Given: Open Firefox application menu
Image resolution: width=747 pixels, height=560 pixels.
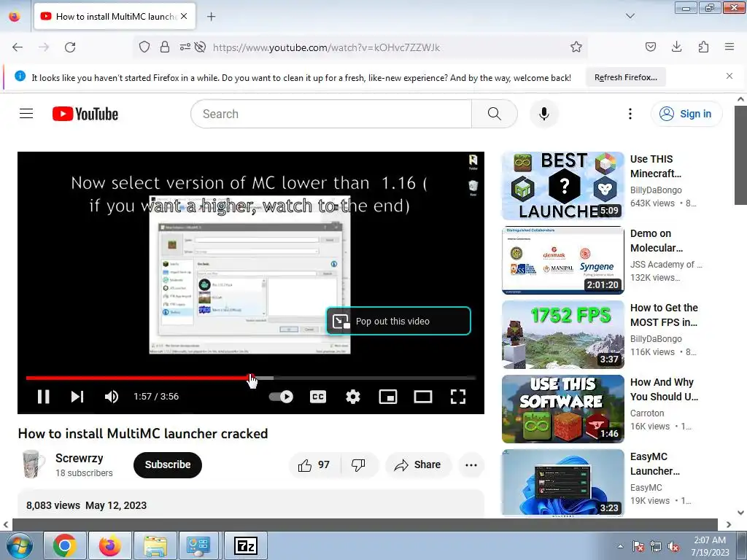Looking at the screenshot, I should [729, 47].
